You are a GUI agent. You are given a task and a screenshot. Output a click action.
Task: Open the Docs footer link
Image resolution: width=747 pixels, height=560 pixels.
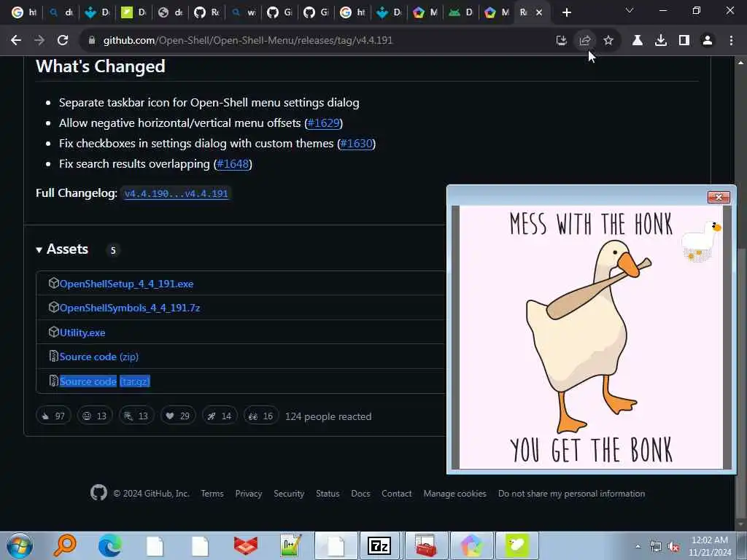pos(360,494)
